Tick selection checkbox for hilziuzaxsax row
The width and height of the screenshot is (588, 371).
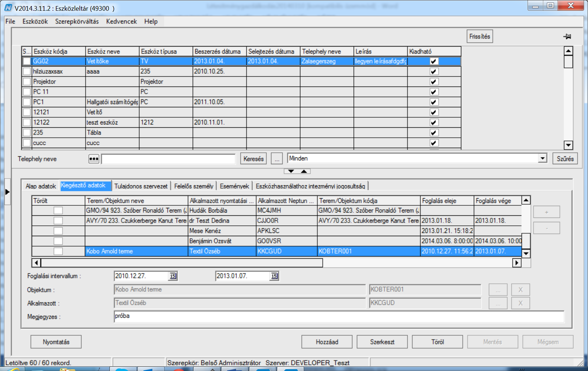pyautogui.click(x=27, y=72)
